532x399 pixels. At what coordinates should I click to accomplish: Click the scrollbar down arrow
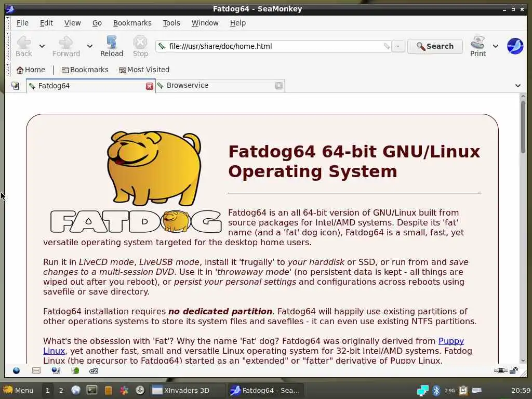tap(523, 361)
